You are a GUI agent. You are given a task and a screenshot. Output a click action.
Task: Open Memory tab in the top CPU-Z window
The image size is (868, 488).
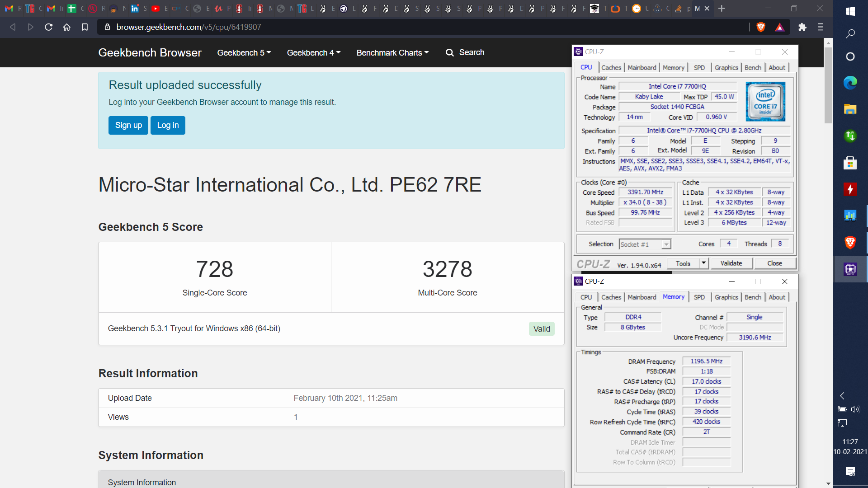674,68
